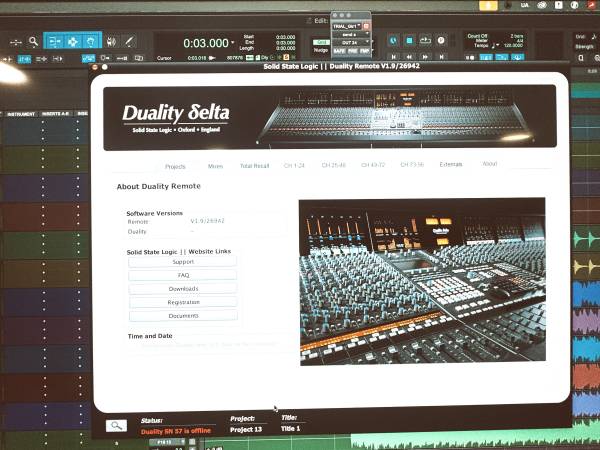Image resolution: width=600 pixels, height=450 pixels.
Task: Click the INSERTS A-E column header
Action: 55,114
